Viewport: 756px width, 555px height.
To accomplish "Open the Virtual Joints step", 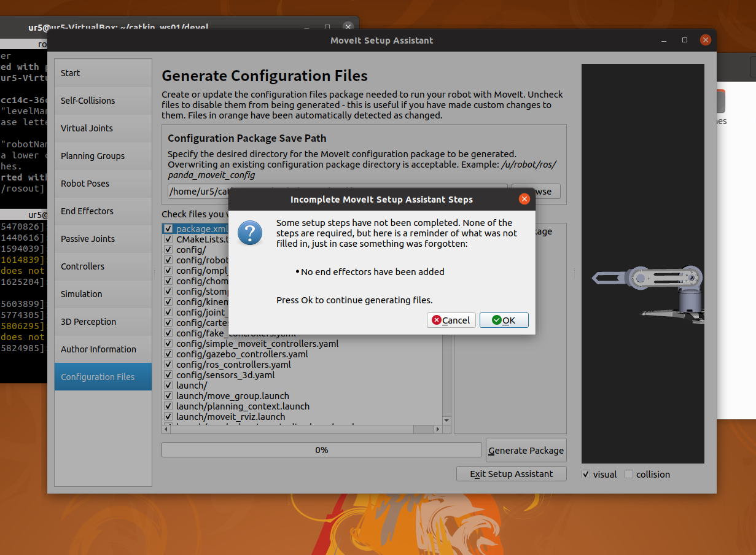I will tap(103, 128).
